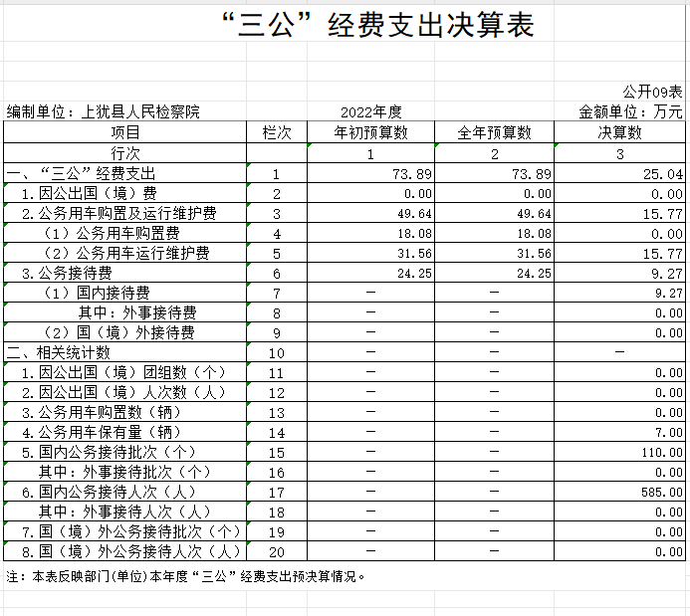The height and width of the screenshot is (616, 690).
Task: Click 3.公务用车购置数（辆） label
Action: 102,412
